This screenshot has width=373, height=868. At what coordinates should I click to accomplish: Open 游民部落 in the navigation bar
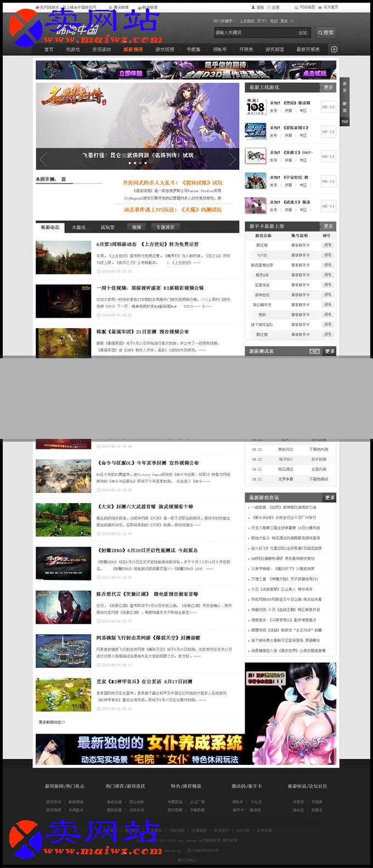click(275, 49)
